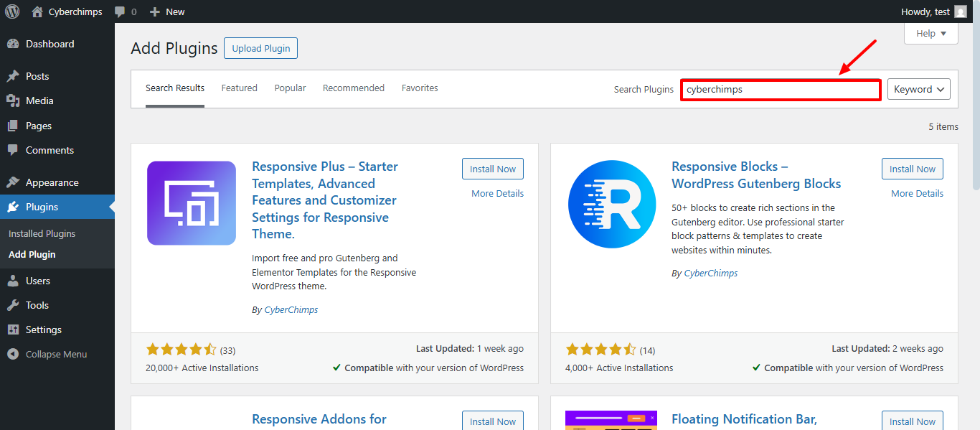Open the Floating Notification Bar title link

coord(744,419)
